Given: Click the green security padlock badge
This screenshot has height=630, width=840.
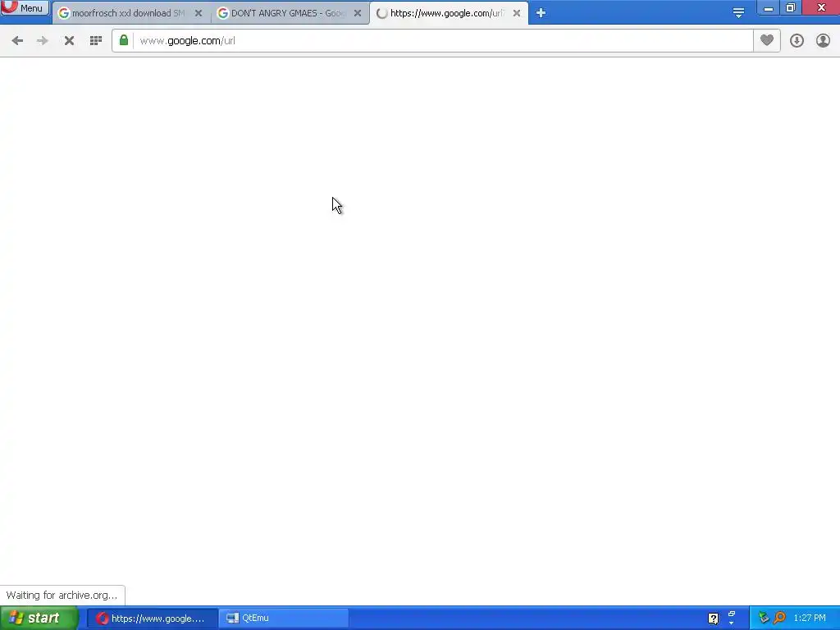Looking at the screenshot, I should (x=124, y=41).
